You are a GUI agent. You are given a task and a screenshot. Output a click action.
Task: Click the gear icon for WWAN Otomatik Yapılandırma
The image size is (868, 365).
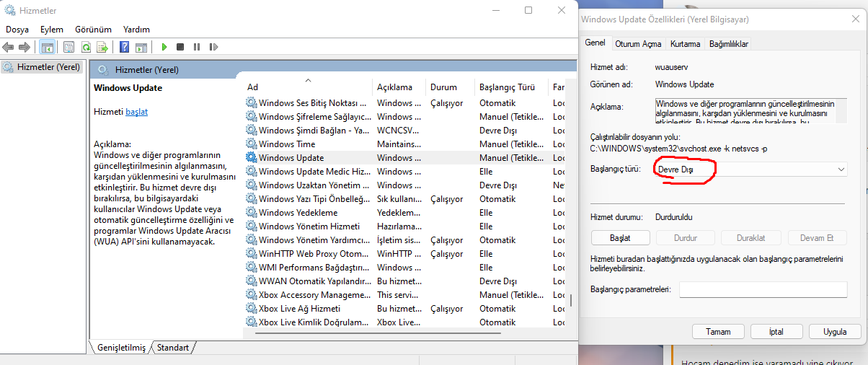tap(251, 281)
